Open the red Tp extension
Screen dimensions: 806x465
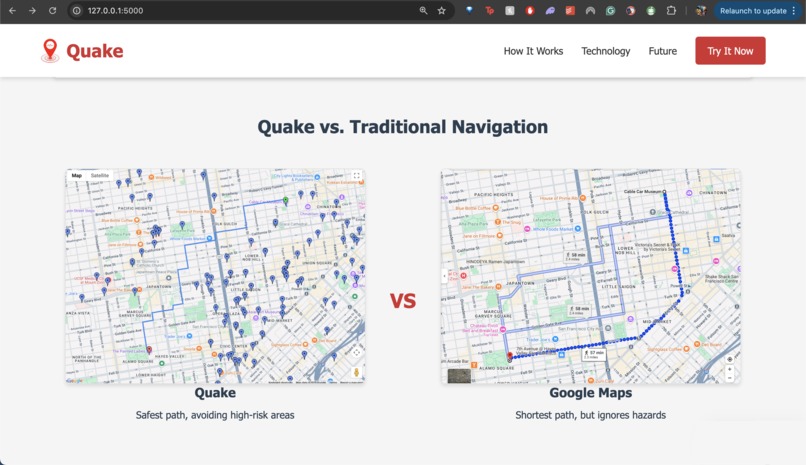pos(489,10)
